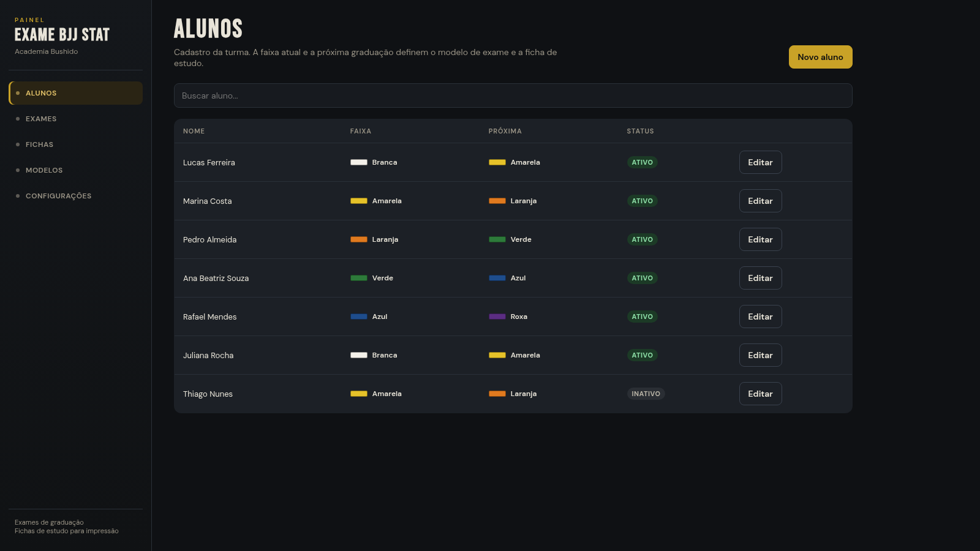Click Pedro Almeida's Laranja current belt label
The height and width of the screenshot is (551, 980).
[385, 239]
